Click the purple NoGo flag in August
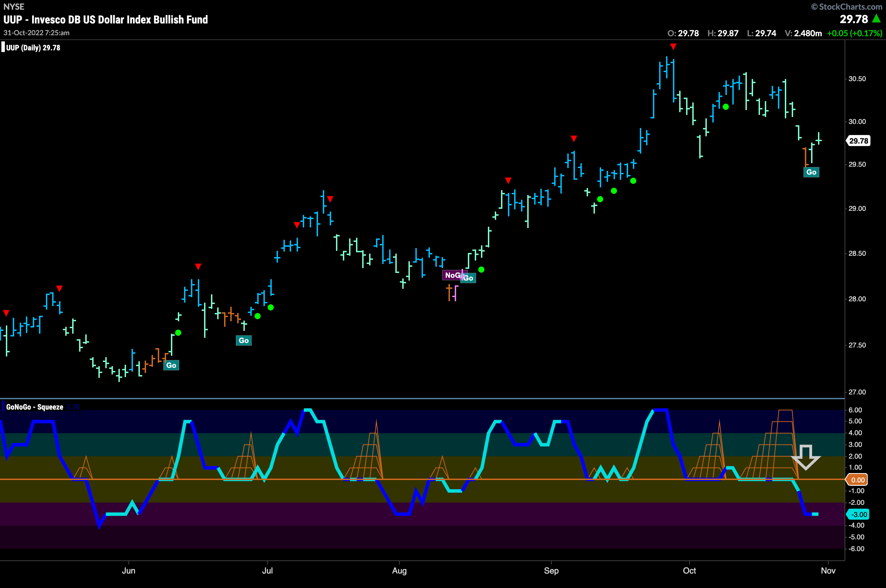The width and height of the screenshot is (886, 588). coord(453,275)
